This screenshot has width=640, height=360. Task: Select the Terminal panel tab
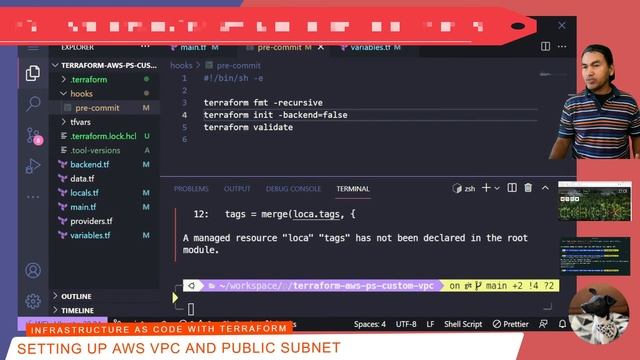click(353, 189)
